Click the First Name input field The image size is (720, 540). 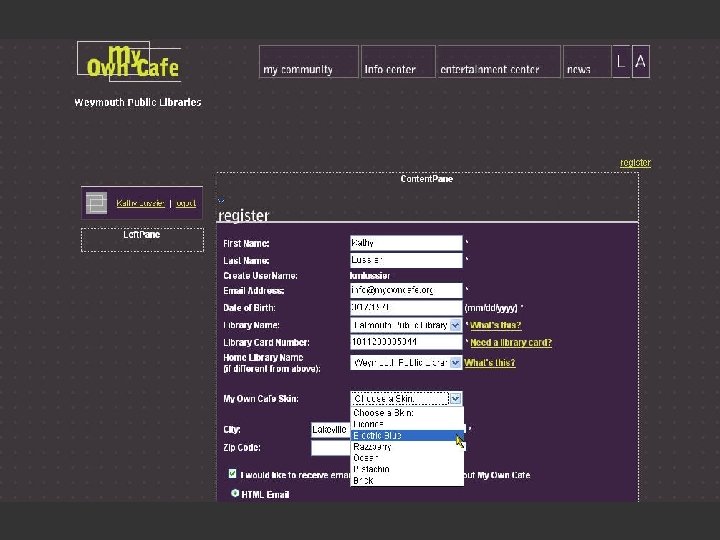(x=406, y=243)
